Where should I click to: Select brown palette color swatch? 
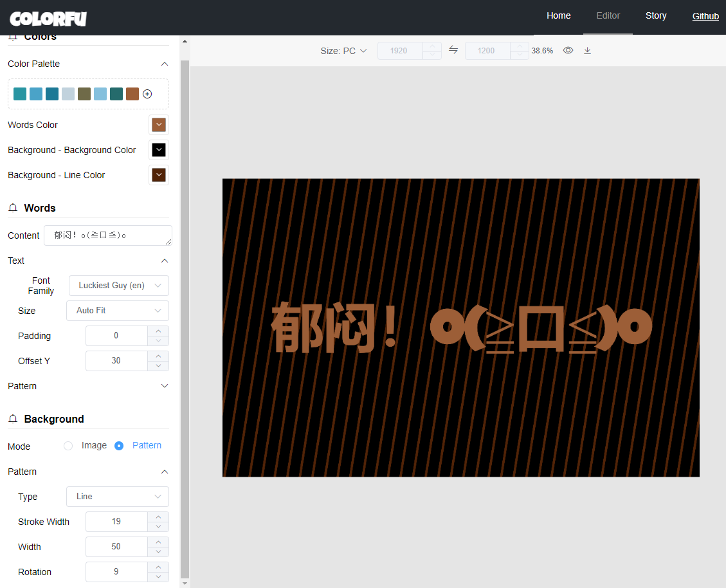132,94
